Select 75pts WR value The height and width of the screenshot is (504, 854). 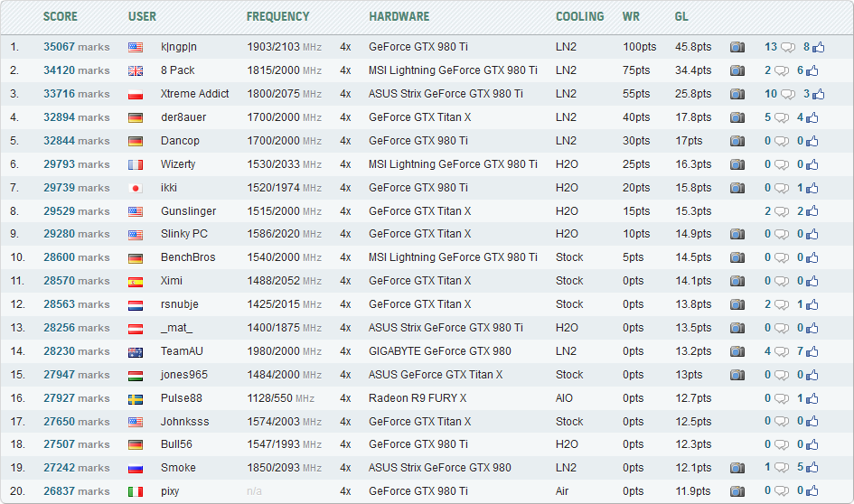coord(636,70)
